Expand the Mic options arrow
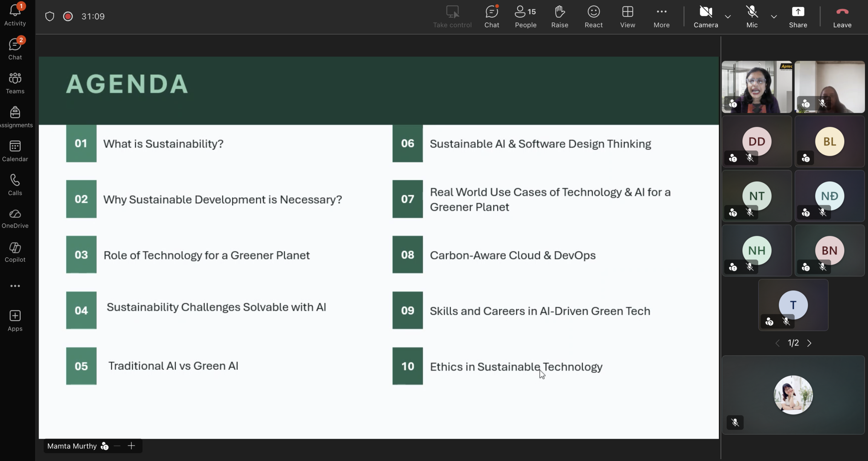 pyautogui.click(x=774, y=16)
